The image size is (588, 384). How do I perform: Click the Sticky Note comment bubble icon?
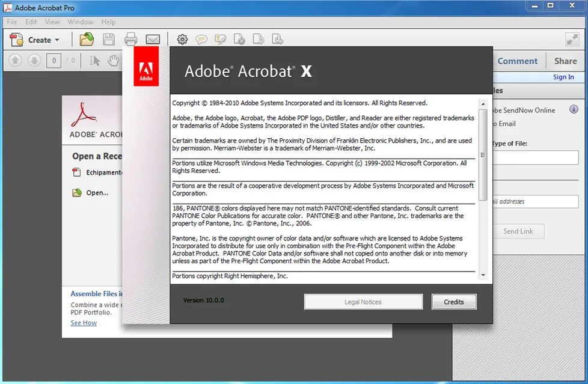point(201,39)
